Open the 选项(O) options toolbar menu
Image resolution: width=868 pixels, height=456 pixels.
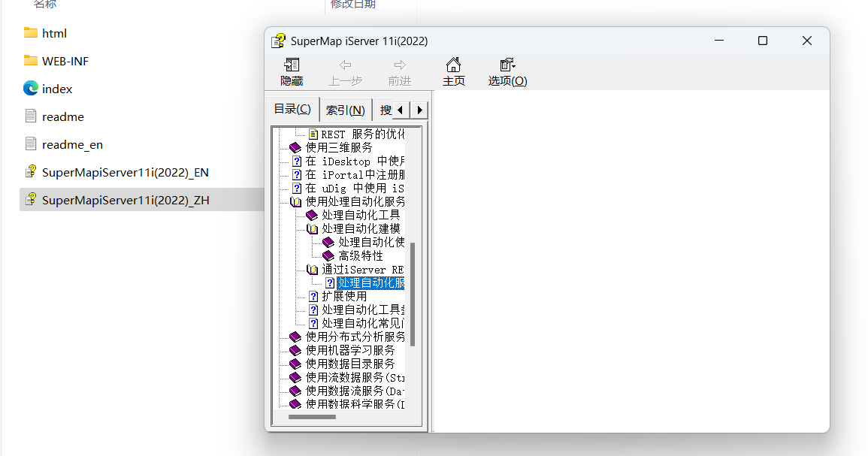507,72
